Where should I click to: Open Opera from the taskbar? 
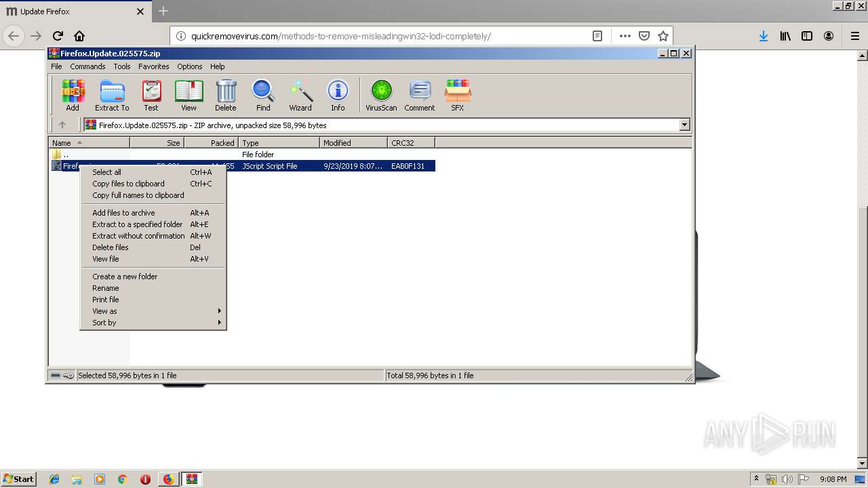point(145,479)
